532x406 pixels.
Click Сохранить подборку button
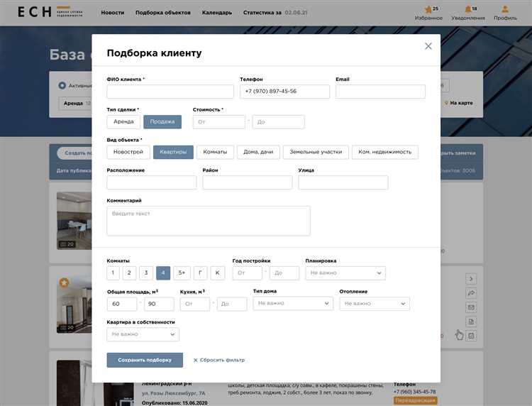pyautogui.click(x=145, y=360)
